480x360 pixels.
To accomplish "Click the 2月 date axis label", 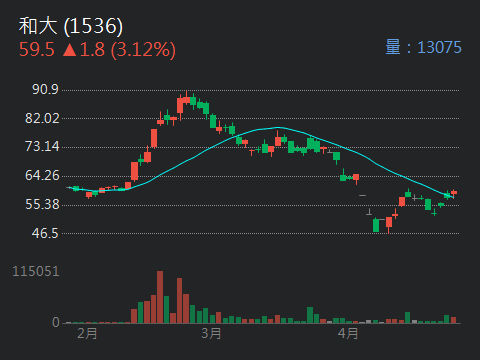I will (87, 333).
